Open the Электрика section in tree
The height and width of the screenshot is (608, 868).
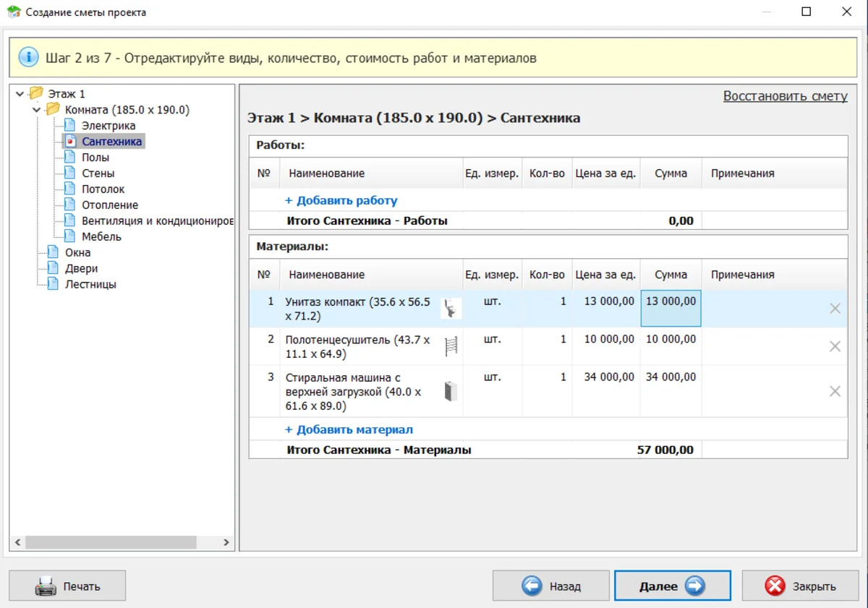(x=108, y=126)
